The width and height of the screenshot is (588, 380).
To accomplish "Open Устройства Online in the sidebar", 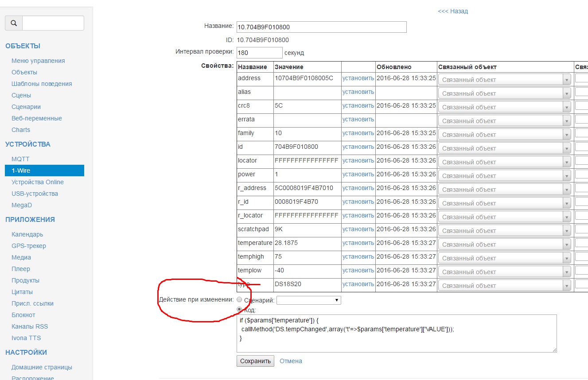I will (38, 182).
